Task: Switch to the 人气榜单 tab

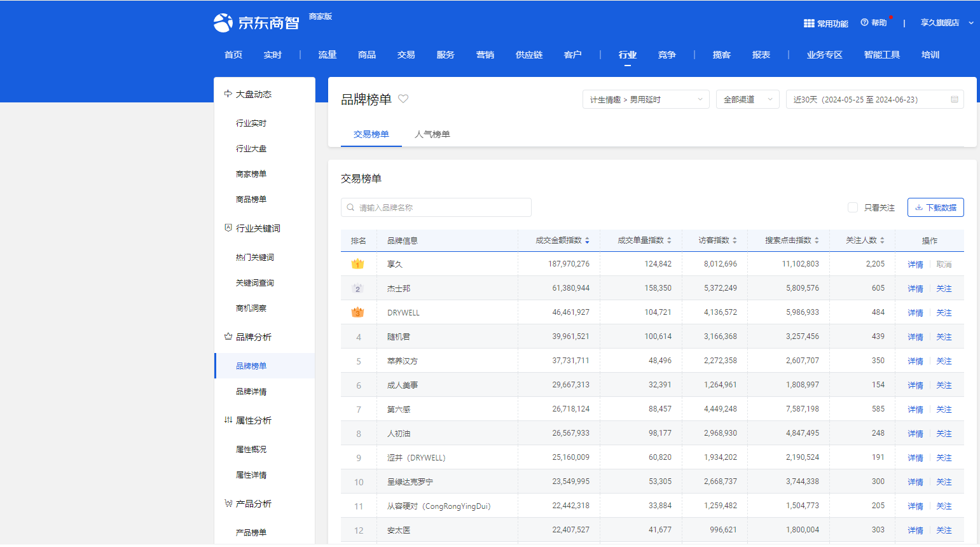Action: (432, 134)
